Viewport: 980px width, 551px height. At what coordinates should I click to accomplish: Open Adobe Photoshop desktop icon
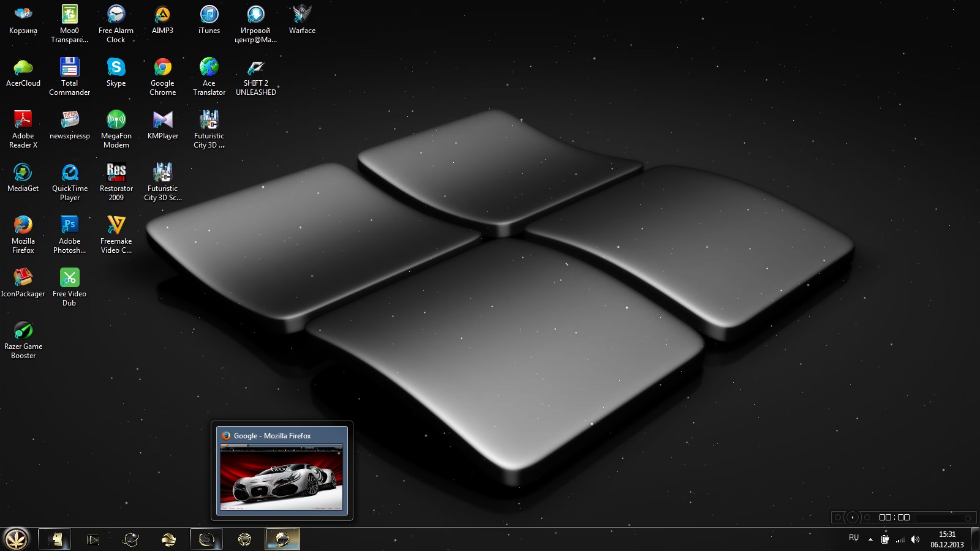(69, 234)
